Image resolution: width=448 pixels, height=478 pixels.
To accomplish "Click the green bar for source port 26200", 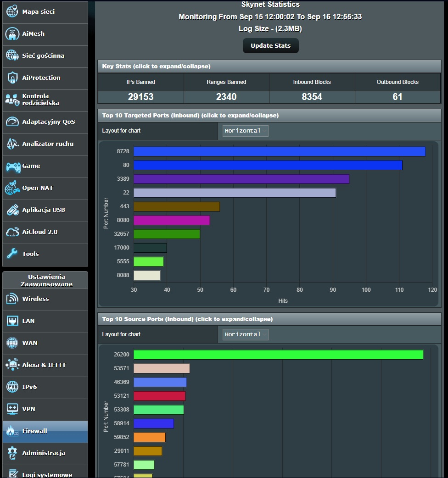I will tap(278, 355).
